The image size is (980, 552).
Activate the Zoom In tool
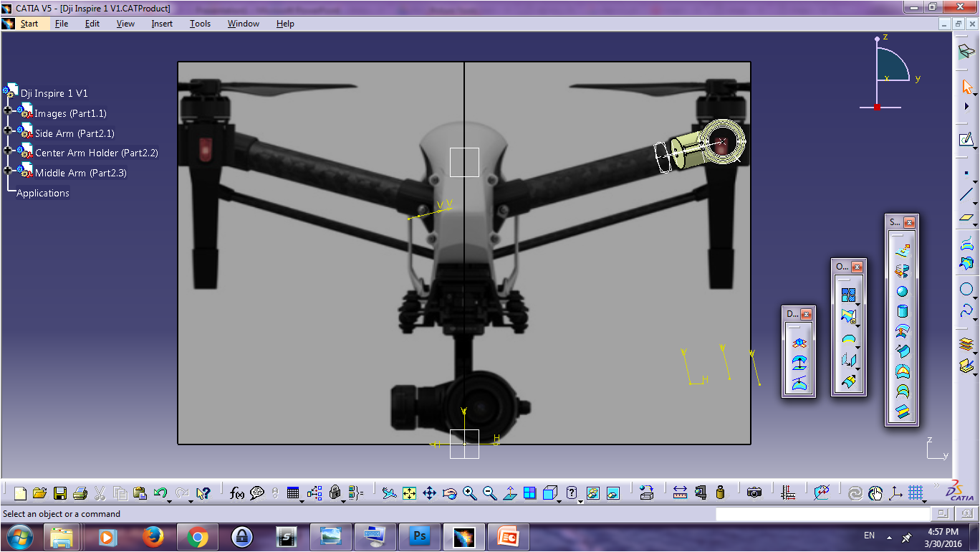pos(469,492)
